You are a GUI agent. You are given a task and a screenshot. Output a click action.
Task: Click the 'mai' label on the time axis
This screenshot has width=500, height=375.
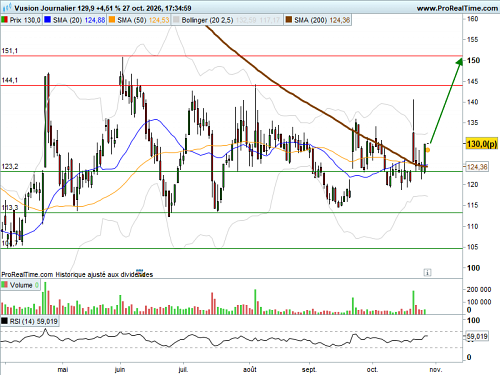pyautogui.click(x=63, y=369)
